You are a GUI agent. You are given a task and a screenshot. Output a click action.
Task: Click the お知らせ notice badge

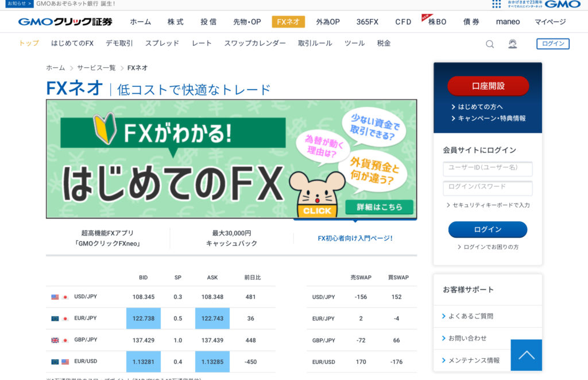point(20,3)
